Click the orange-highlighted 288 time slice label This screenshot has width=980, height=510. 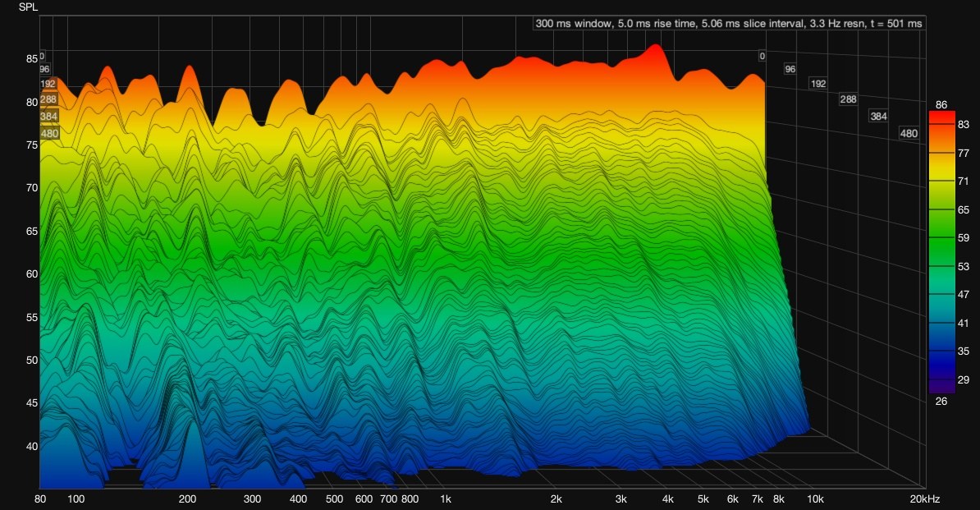coord(48,99)
